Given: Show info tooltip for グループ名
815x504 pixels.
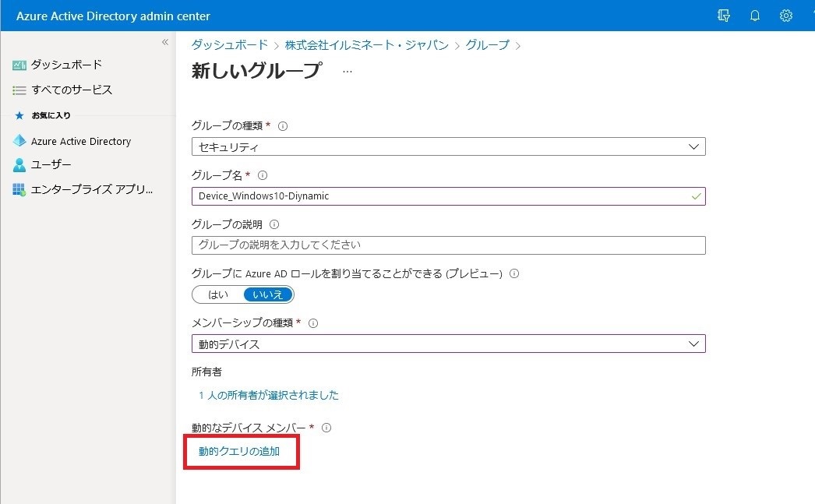Looking at the screenshot, I should point(263,175).
